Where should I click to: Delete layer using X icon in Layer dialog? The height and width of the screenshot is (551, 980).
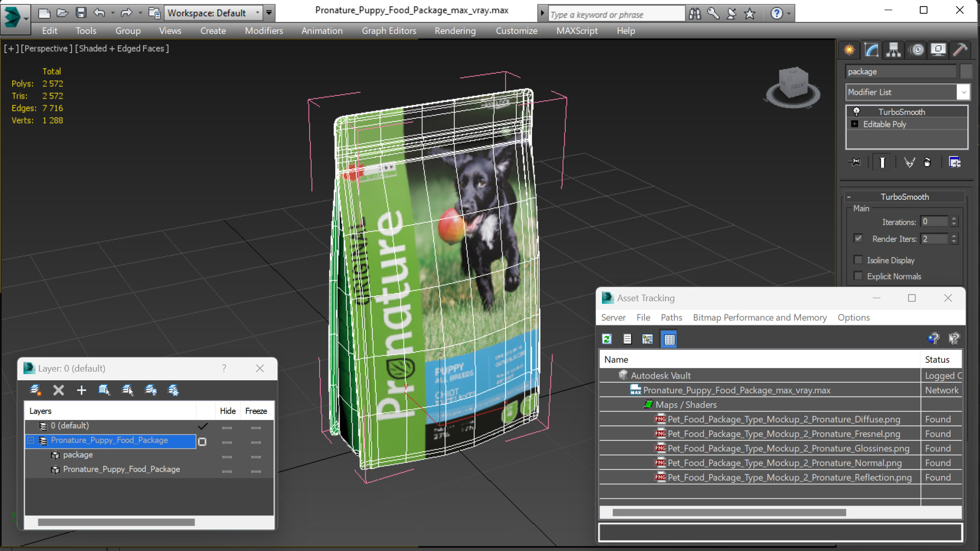pyautogui.click(x=59, y=390)
